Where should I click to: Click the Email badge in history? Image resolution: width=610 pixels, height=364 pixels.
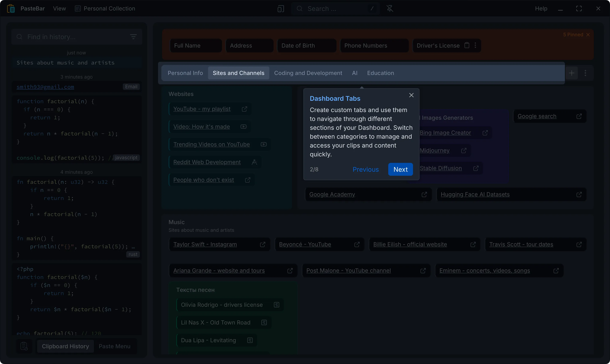(131, 87)
